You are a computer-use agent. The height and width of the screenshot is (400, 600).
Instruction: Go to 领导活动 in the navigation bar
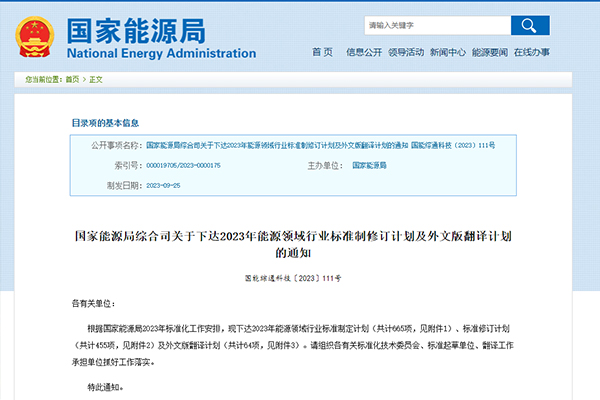pos(405,52)
